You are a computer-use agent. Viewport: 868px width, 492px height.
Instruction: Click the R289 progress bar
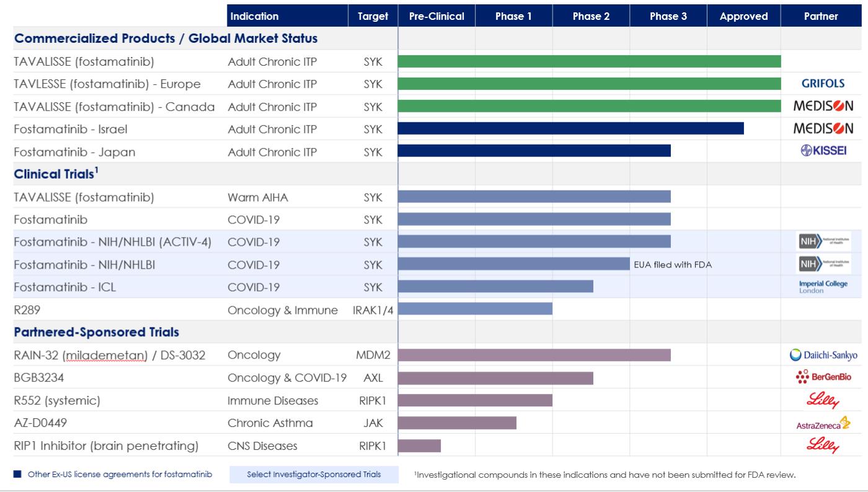coord(475,310)
